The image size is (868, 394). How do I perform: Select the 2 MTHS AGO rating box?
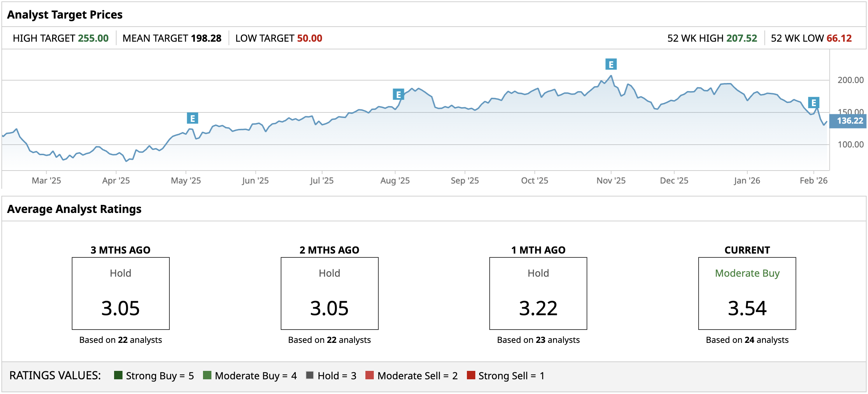point(329,293)
